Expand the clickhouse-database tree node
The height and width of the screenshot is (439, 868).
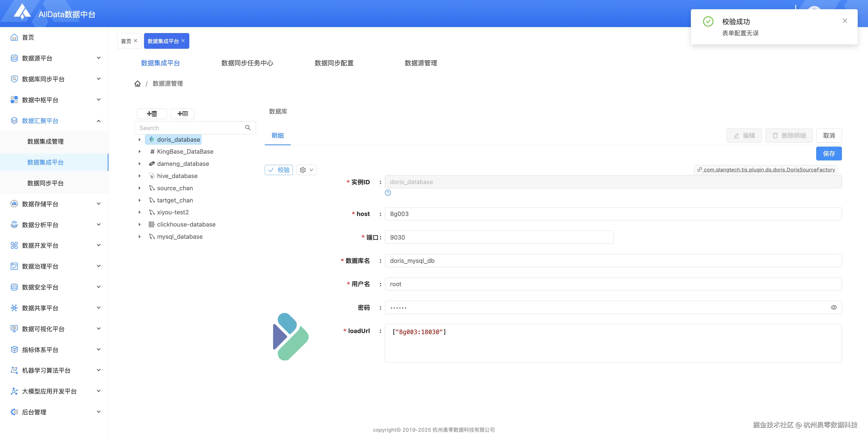(139, 225)
